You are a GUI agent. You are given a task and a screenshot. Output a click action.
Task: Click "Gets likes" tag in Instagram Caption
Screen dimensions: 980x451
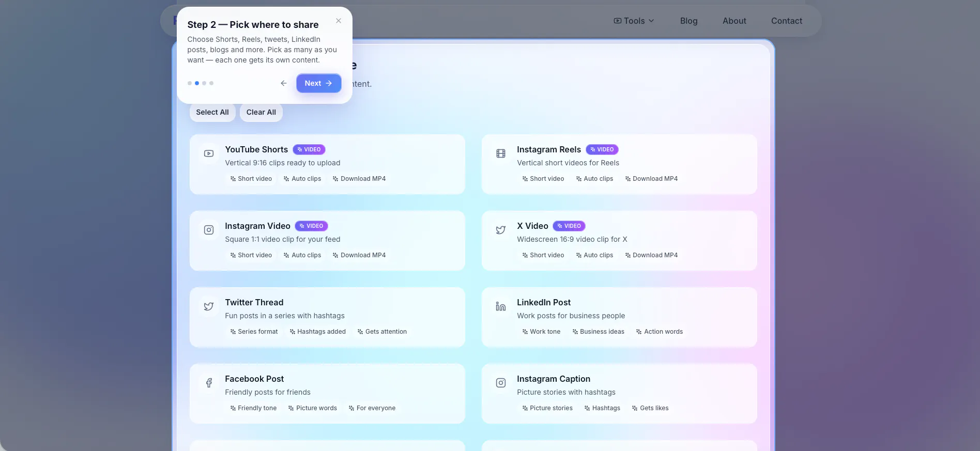pyautogui.click(x=650, y=408)
